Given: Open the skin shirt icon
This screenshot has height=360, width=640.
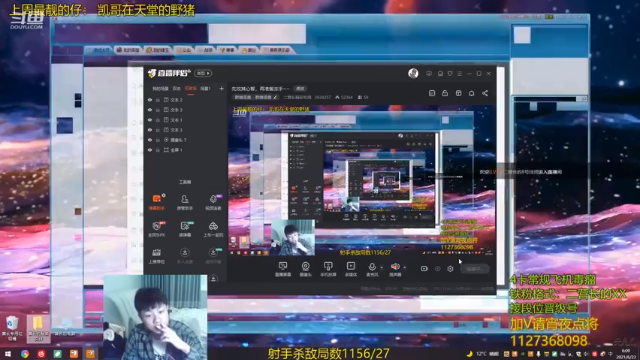Looking at the screenshot, I should click(450, 73).
